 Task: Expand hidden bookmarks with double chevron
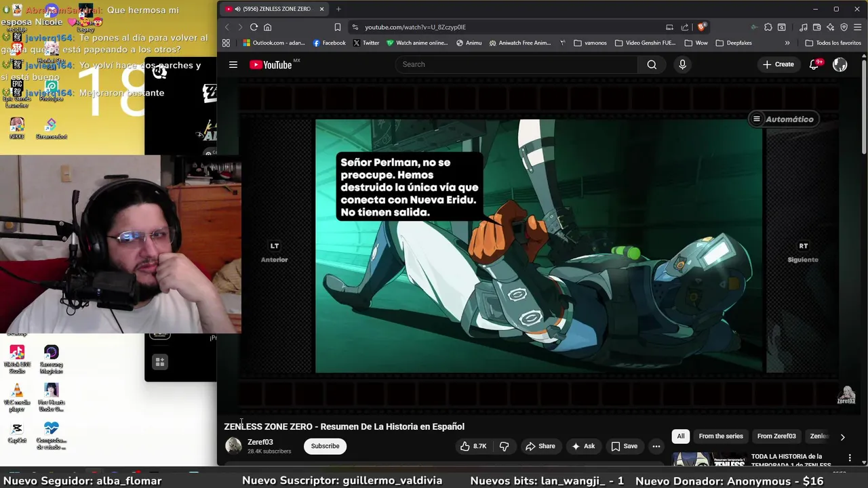(787, 43)
